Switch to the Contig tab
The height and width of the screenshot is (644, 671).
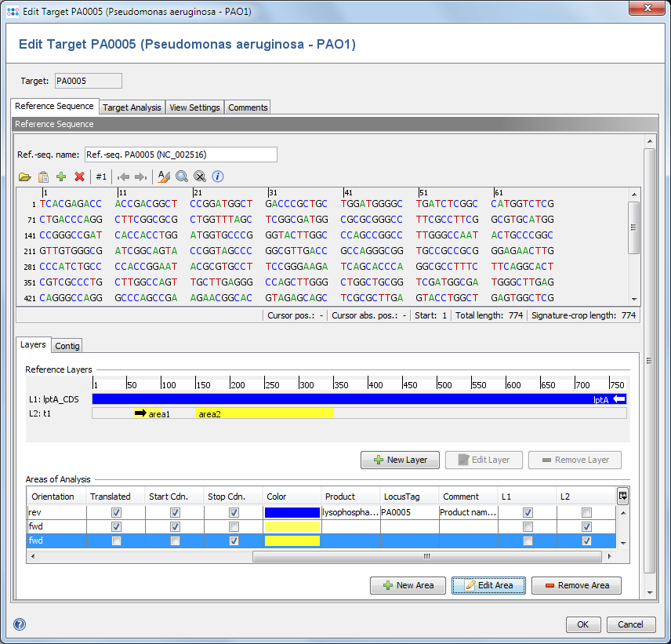67,346
